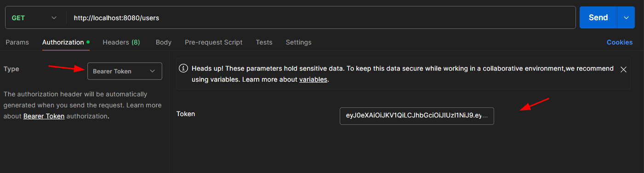
Task: Dismiss the Heads up notice with X
Action: 623,69
